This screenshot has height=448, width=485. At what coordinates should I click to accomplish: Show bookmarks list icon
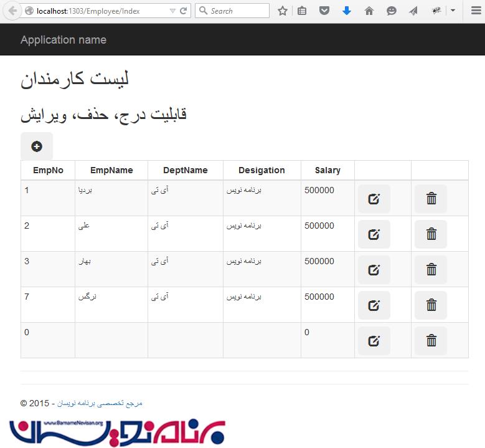(x=302, y=11)
